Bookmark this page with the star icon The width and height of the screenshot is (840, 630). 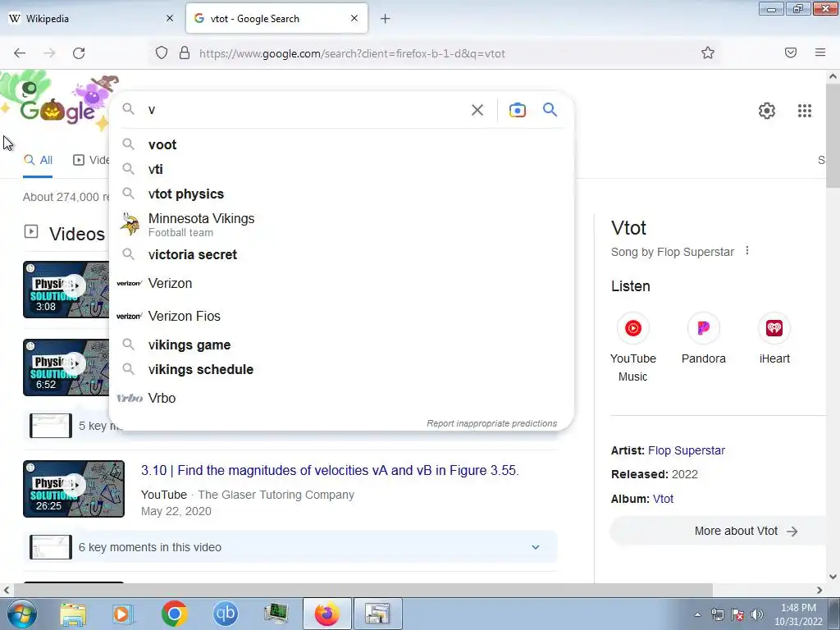pyautogui.click(x=708, y=53)
